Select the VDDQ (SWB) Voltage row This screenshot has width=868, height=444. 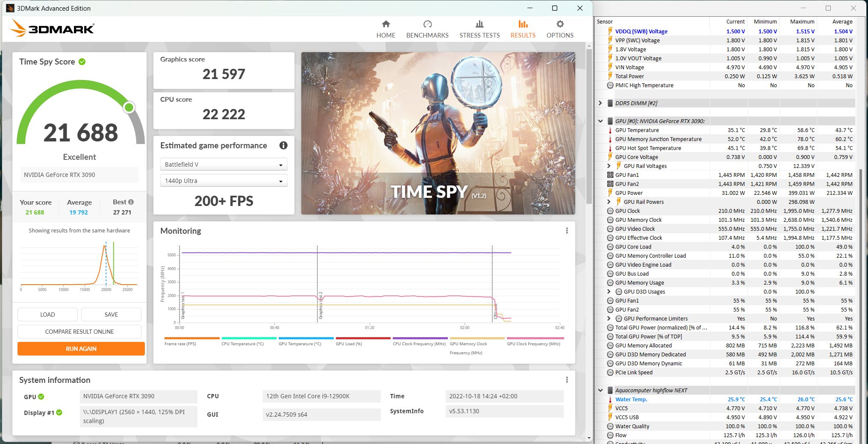tap(725, 31)
